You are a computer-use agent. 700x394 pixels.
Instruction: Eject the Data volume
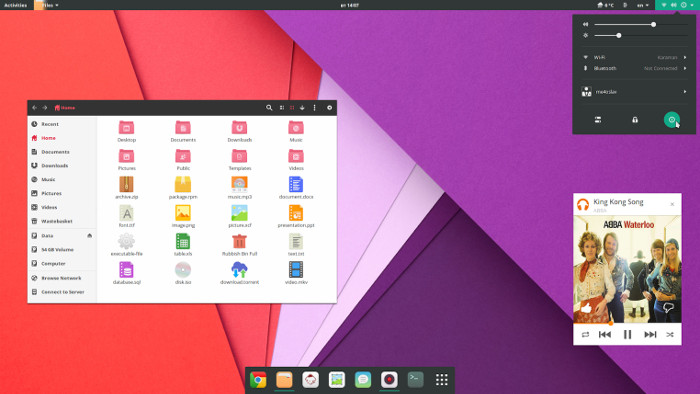click(90, 235)
